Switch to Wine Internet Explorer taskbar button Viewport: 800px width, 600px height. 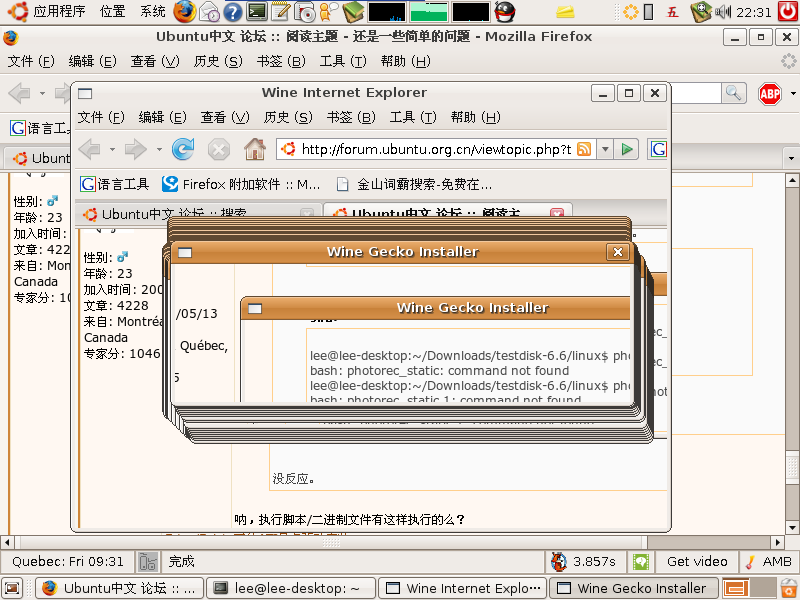coord(463,588)
